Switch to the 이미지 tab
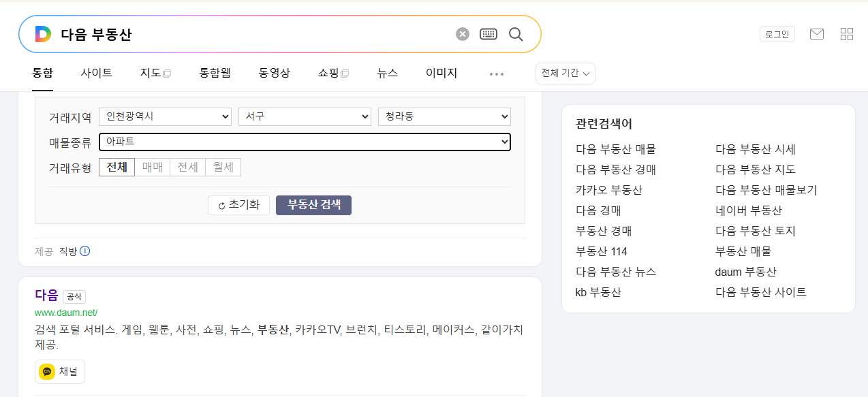The height and width of the screenshot is (397, 868). click(441, 73)
